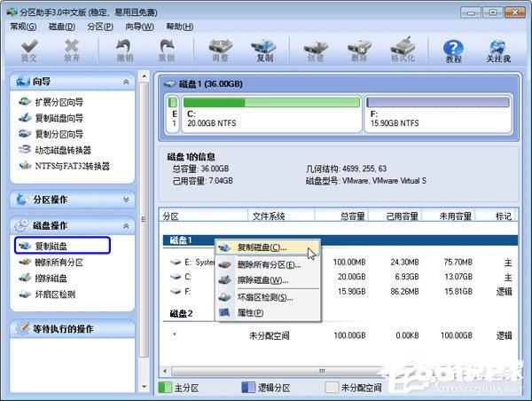Open the 常规(G) menu
Image resolution: width=532 pixels, height=401 pixels.
pyautogui.click(x=23, y=27)
